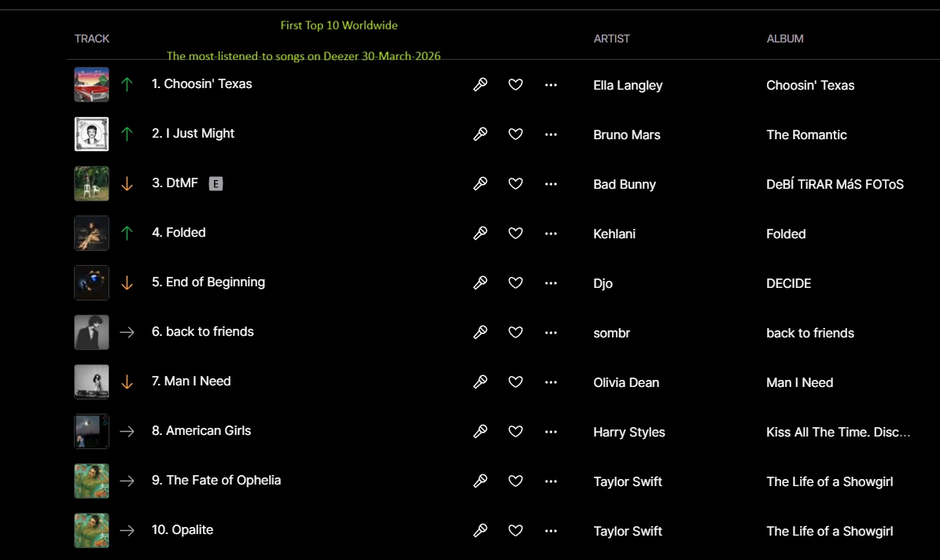Like Folded using the heart icon
940x560 pixels.
[x=515, y=233]
